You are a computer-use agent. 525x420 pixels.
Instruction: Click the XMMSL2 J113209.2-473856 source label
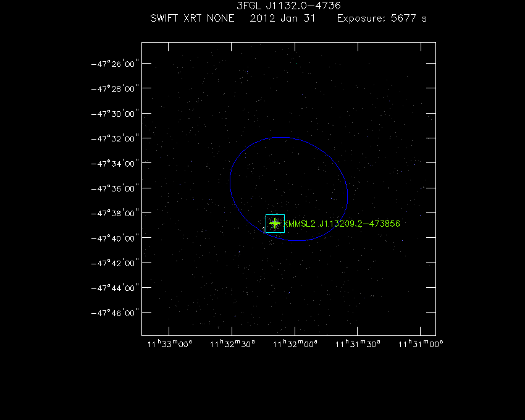click(x=342, y=224)
